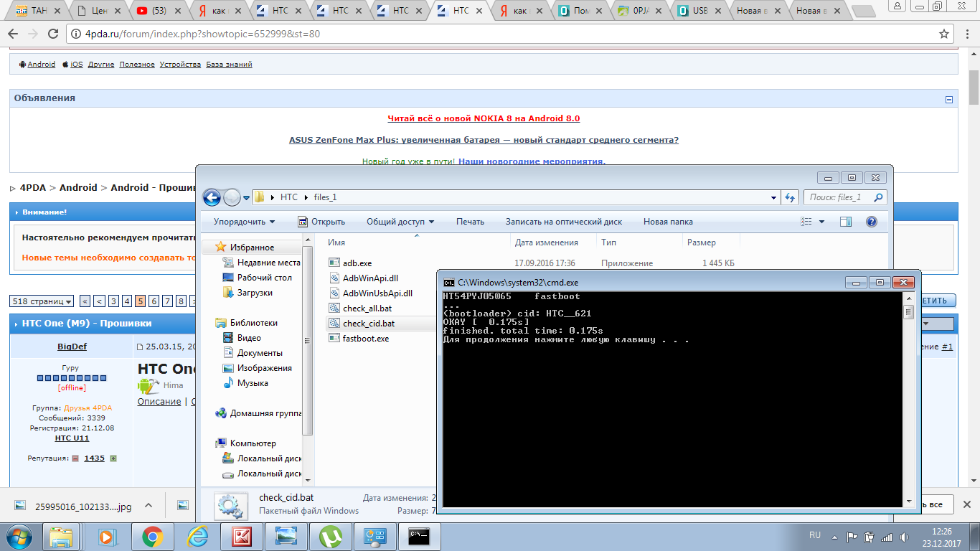The height and width of the screenshot is (551, 980).
Task: Open uTorrent from the taskbar
Action: [x=331, y=536]
